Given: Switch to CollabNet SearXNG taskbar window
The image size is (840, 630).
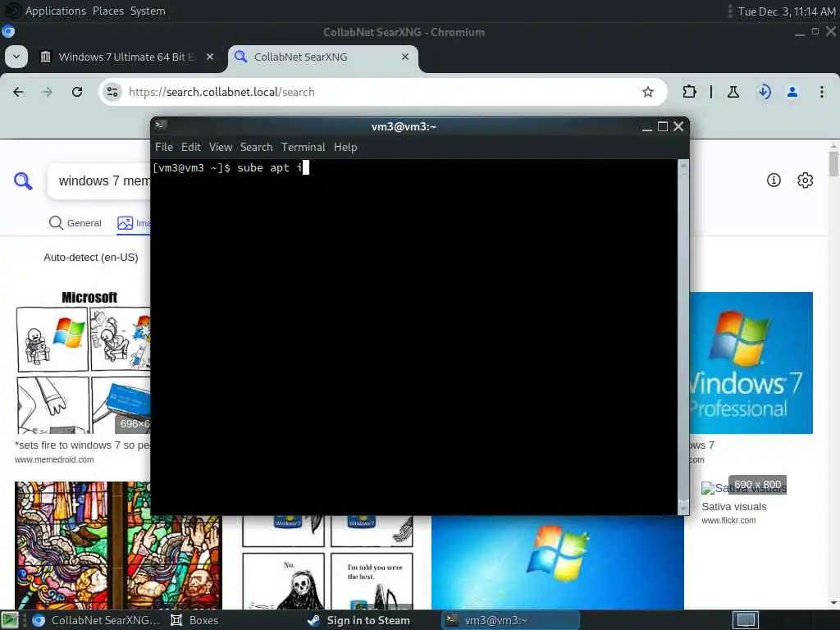Looking at the screenshot, I should pos(96,620).
